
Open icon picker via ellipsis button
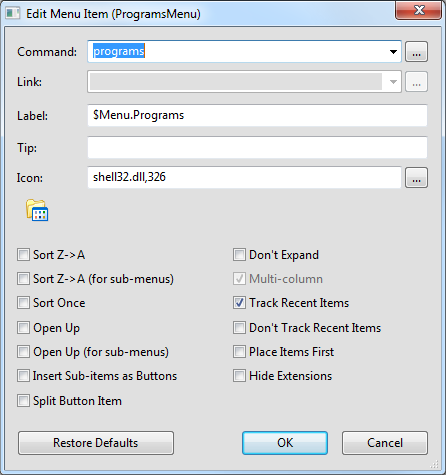click(x=416, y=178)
